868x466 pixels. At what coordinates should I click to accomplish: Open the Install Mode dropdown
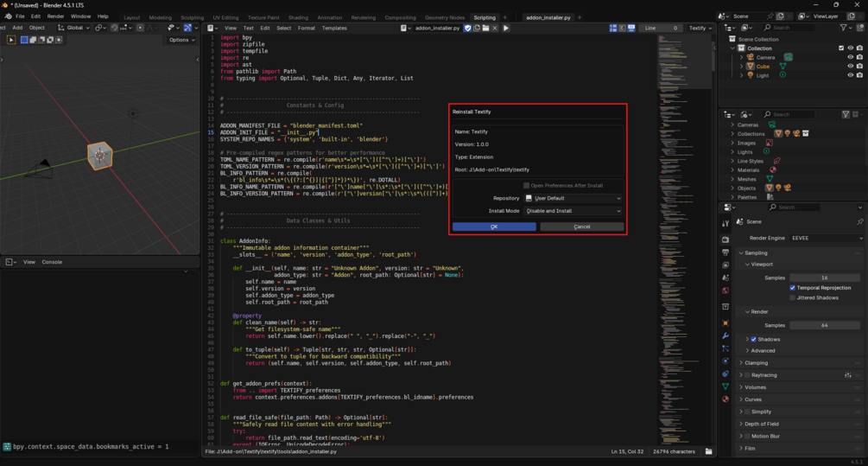point(573,211)
